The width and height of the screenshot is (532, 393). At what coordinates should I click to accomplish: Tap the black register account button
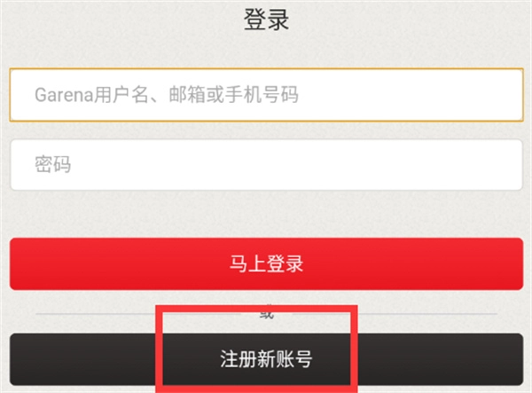click(266, 359)
